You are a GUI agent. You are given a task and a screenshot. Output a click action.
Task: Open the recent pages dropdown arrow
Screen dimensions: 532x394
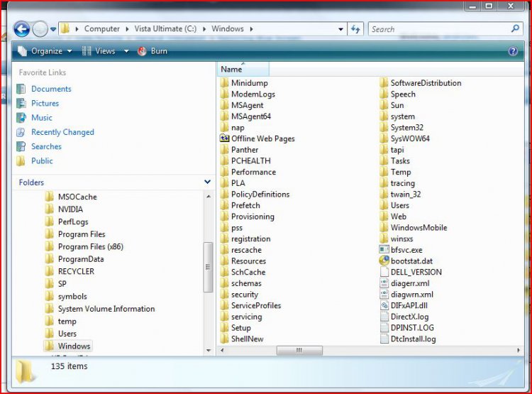pyautogui.click(x=53, y=30)
